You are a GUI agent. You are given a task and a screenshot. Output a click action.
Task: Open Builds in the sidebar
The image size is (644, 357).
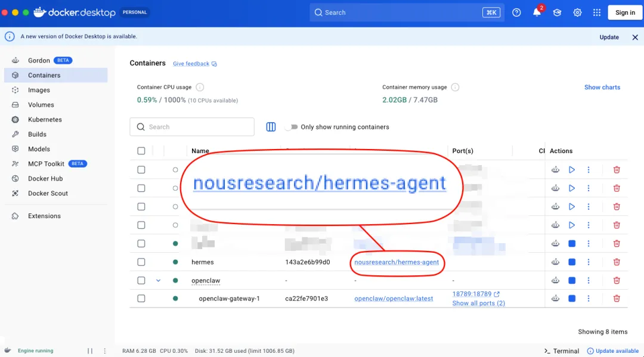pyautogui.click(x=56, y=134)
